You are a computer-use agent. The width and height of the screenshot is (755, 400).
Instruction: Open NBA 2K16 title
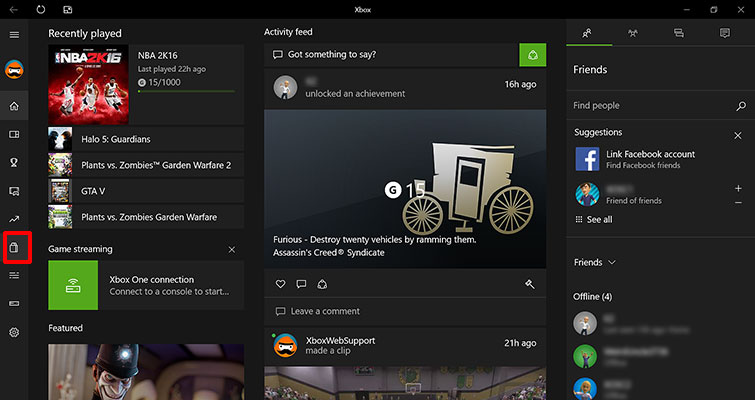pos(157,56)
